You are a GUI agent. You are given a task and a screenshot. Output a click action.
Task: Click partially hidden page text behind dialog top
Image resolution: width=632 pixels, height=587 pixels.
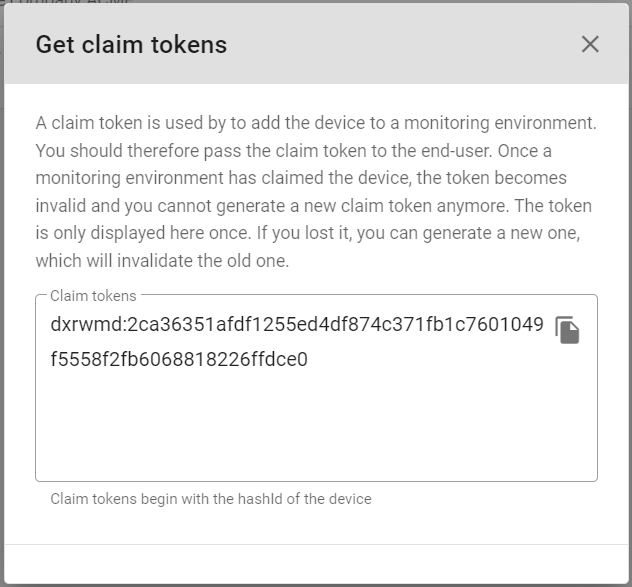point(69,2)
